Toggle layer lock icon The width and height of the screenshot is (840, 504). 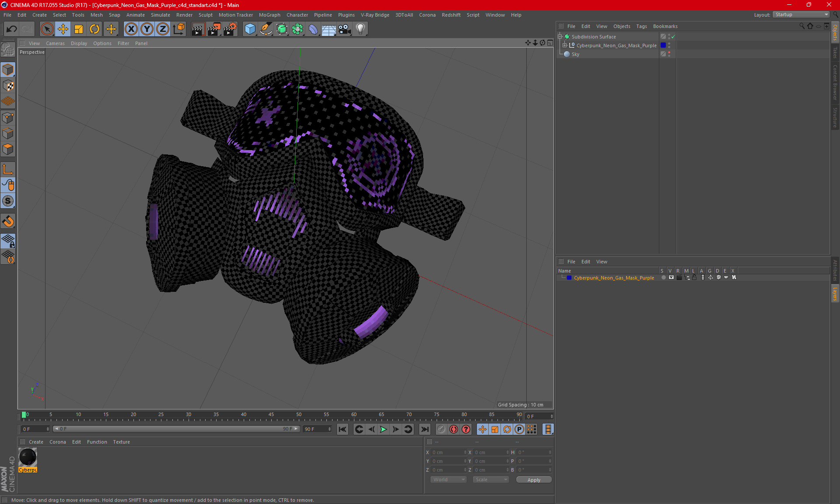(694, 277)
